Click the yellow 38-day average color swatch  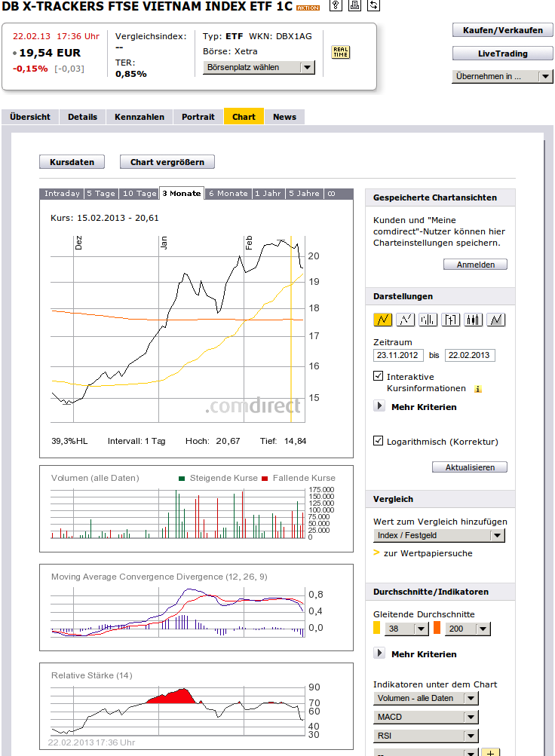[x=376, y=628]
